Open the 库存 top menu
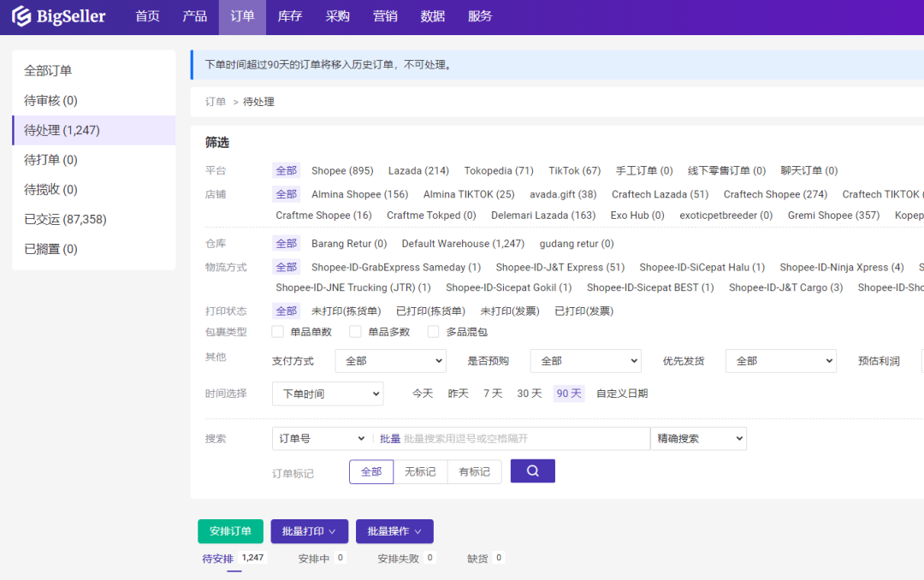Screen dimensions: 924x580 click(x=290, y=17)
